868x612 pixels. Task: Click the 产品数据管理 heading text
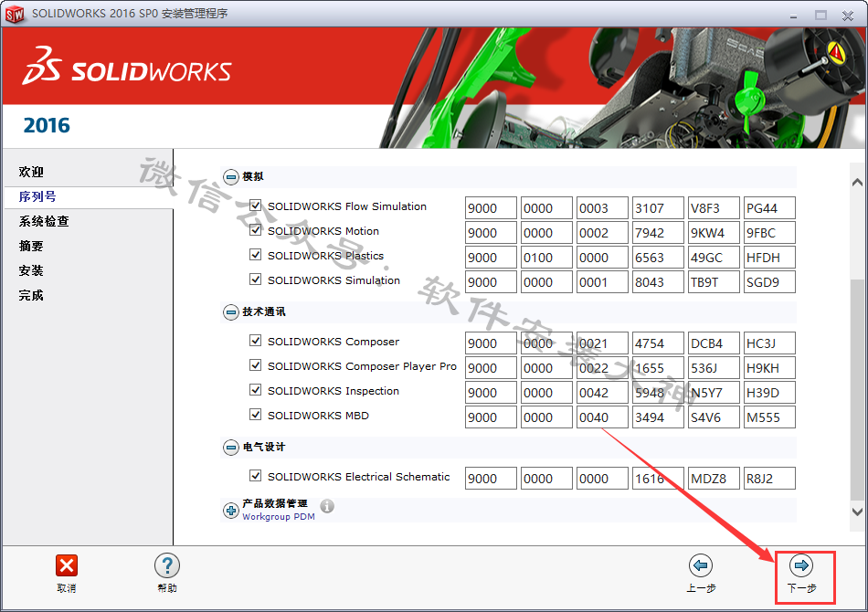pyautogui.click(x=275, y=503)
